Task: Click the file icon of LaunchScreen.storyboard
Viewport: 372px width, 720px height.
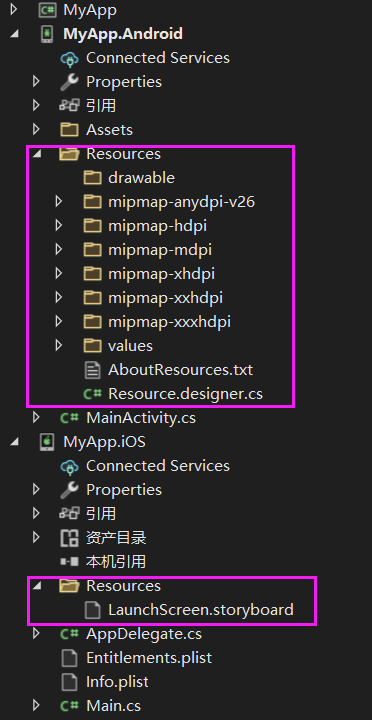Action: click(x=93, y=610)
